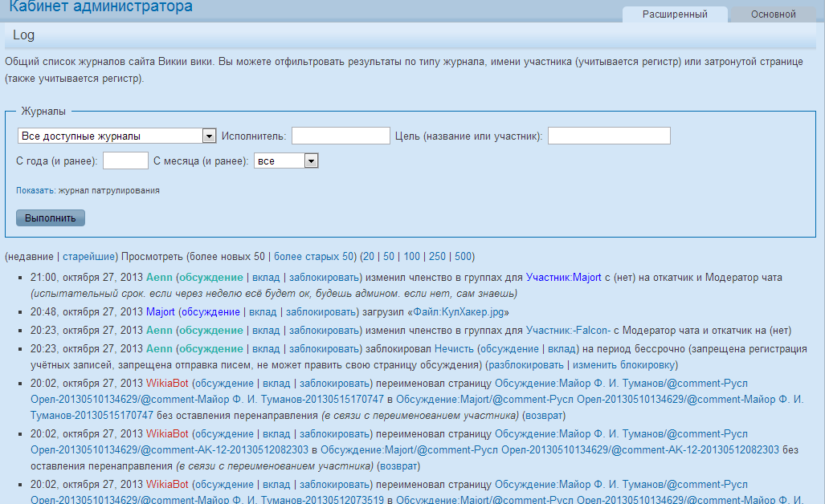Open Majort user in 20:48 entry
The width and height of the screenshot is (825, 504).
(161, 312)
